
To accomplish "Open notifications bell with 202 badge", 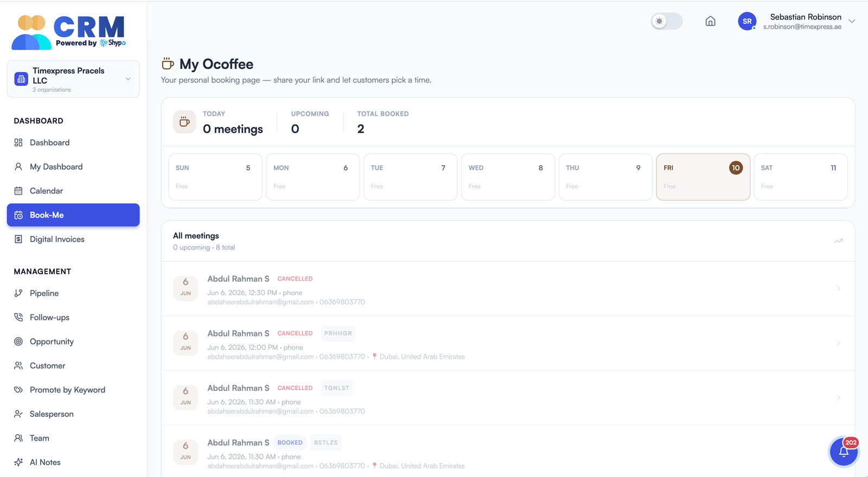I will pos(844,451).
